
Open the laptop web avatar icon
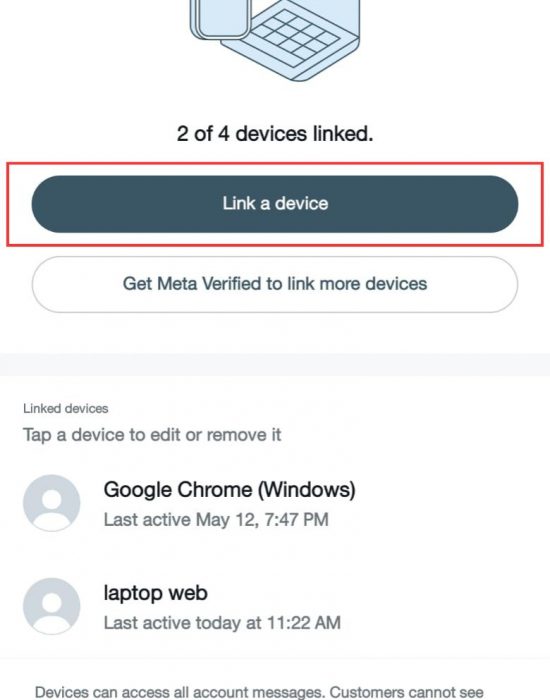[x=52, y=606]
